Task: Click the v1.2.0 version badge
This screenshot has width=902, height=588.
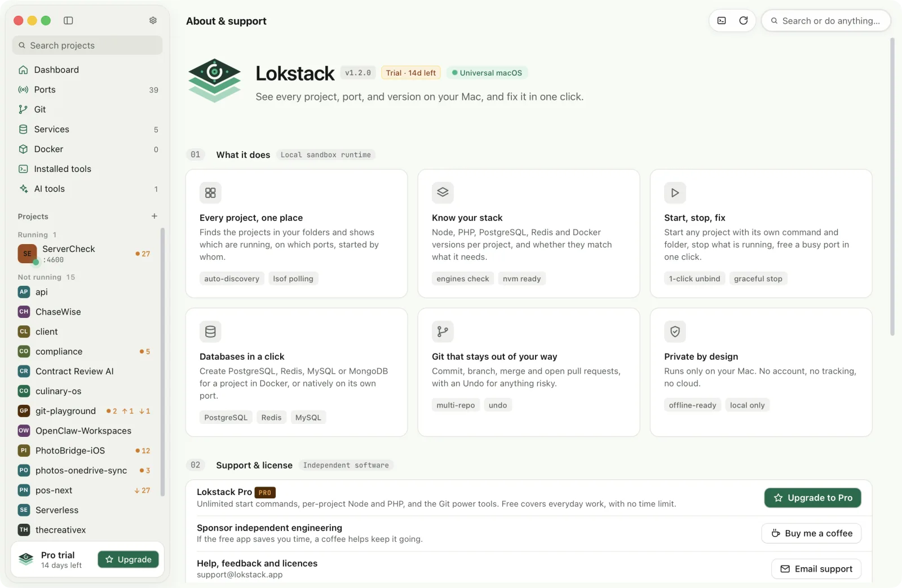Action: [358, 73]
